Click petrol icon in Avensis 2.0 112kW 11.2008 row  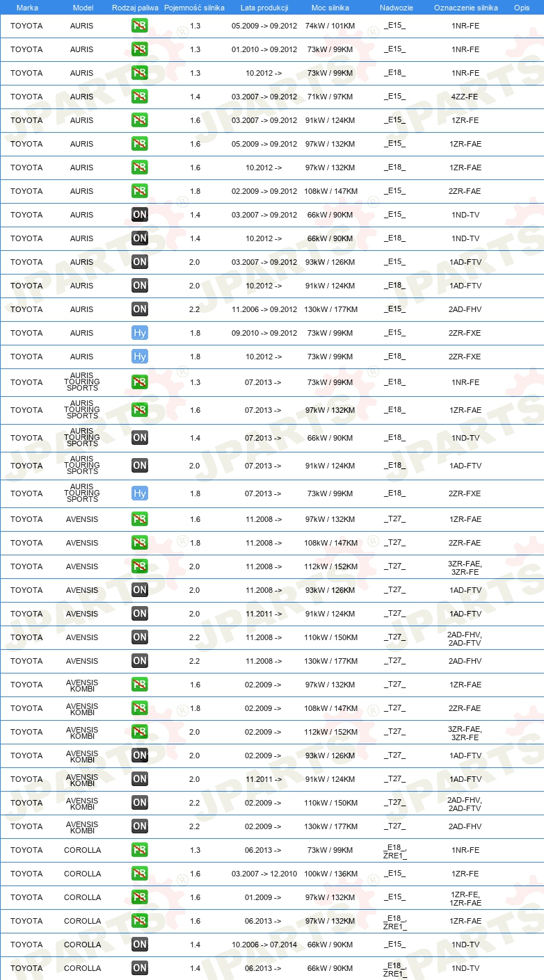click(139, 566)
